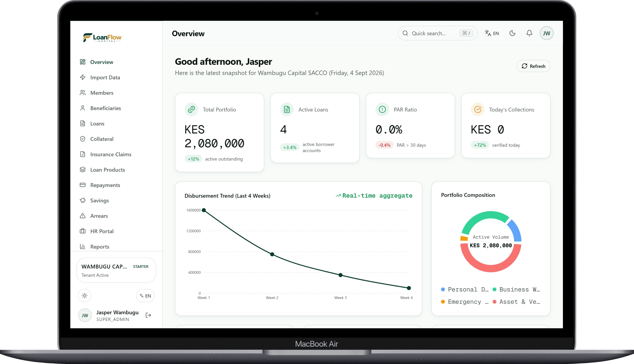This screenshot has width=634, height=364.
Task: Click the Week 1 data point on chart
Action: (x=204, y=210)
